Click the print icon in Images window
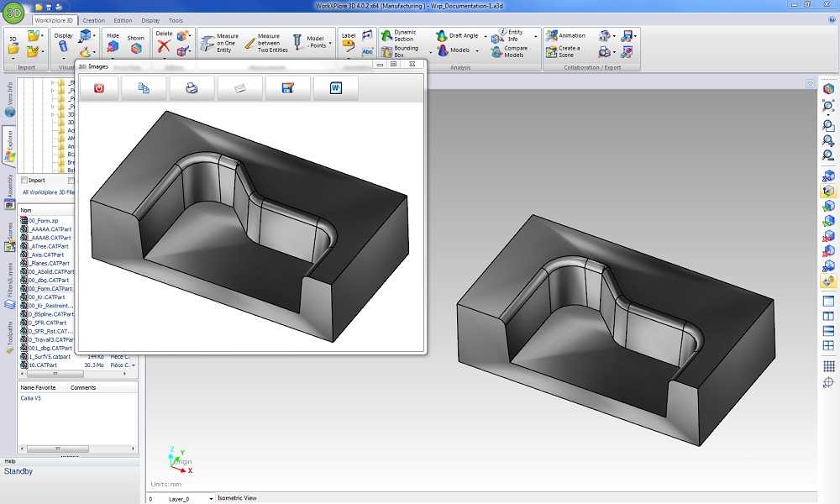840x504 pixels. tap(192, 88)
